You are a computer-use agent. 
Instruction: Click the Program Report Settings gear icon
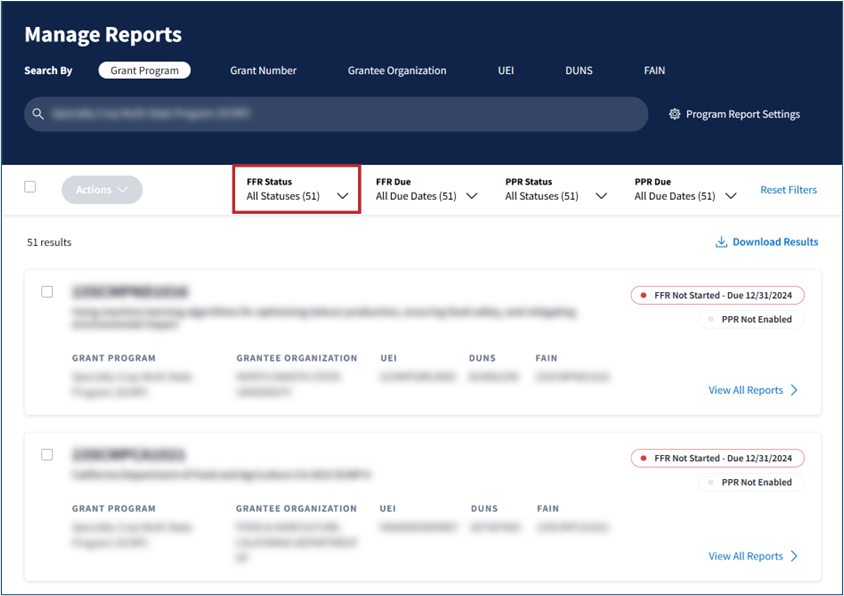674,114
